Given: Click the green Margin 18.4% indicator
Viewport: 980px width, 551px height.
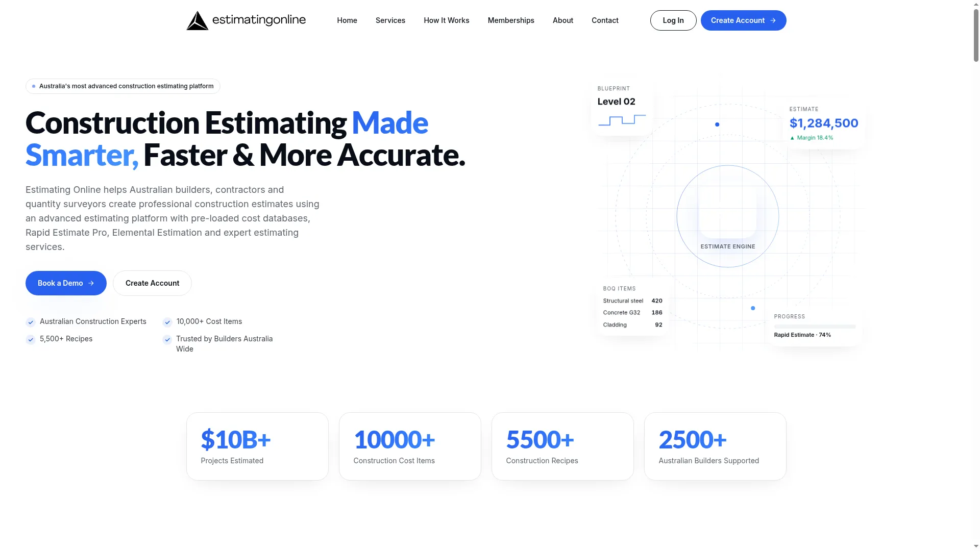Looking at the screenshot, I should tap(812, 138).
